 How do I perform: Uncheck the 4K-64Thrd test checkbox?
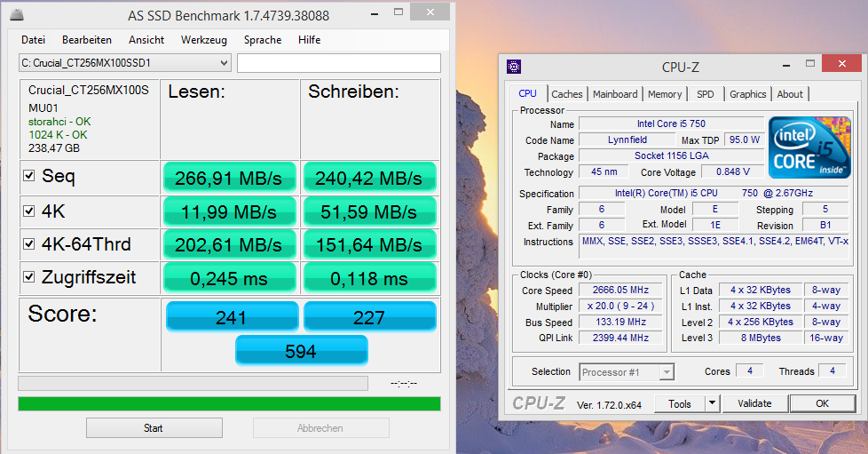[28, 244]
